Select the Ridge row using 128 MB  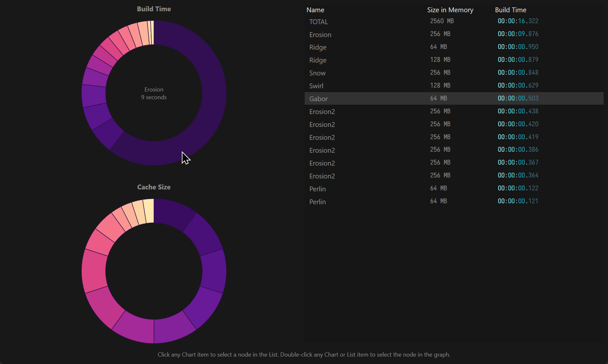click(454, 60)
